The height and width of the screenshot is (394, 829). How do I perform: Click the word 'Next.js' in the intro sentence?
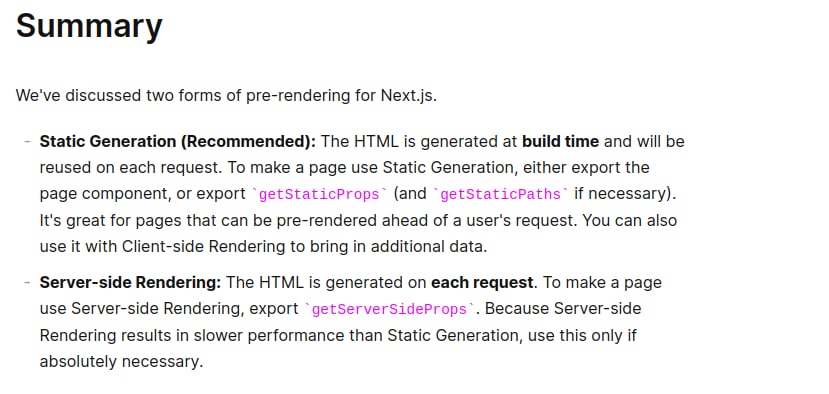(408, 96)
